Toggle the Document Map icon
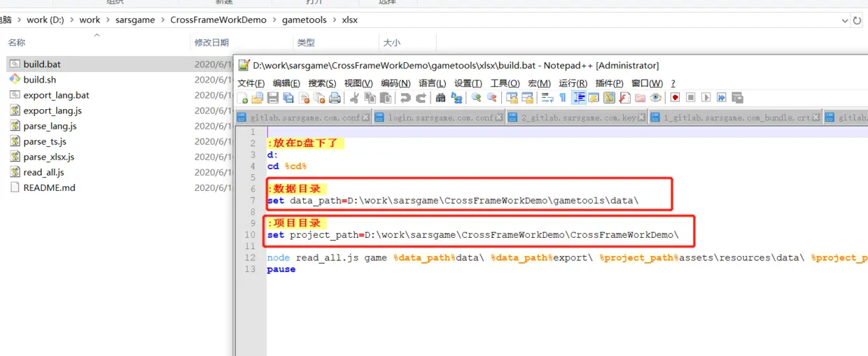 tap(609, 98)
